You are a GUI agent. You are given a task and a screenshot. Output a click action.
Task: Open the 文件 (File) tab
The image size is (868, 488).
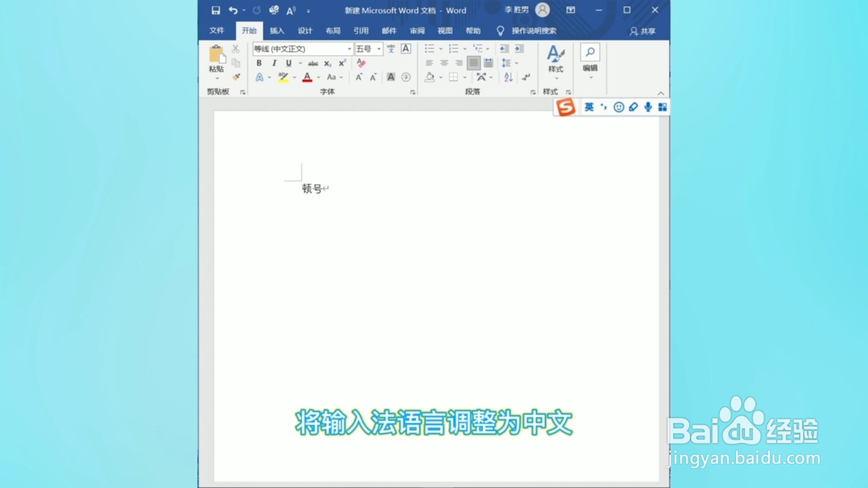coord(217,30)
